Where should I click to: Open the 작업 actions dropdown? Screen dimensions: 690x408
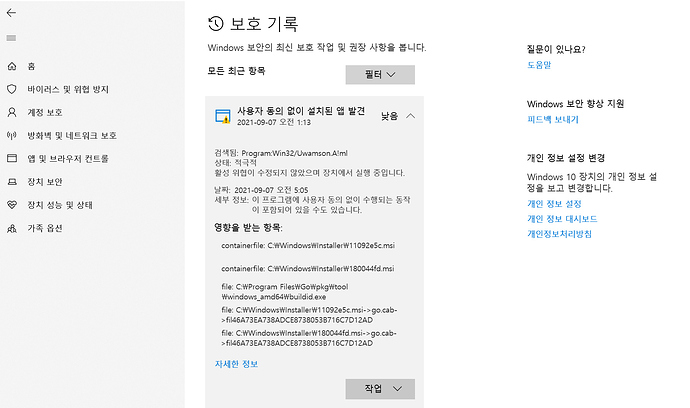(x=380, y=389)
